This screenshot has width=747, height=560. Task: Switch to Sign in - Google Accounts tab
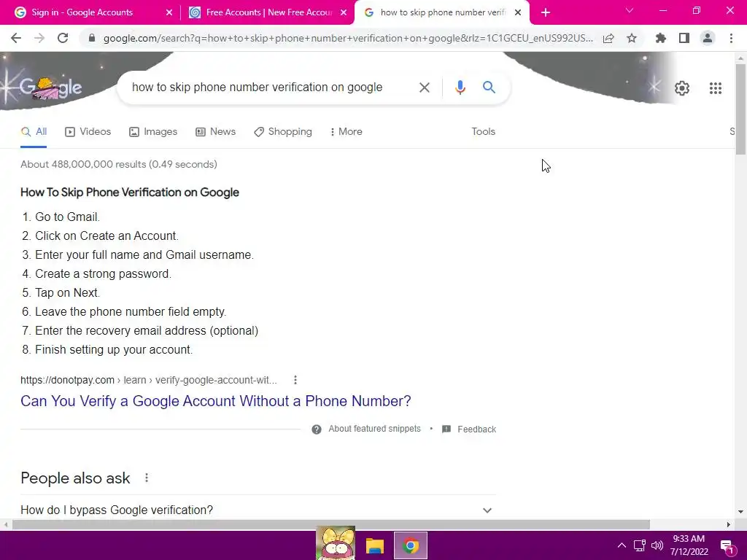tap(90, 12)
